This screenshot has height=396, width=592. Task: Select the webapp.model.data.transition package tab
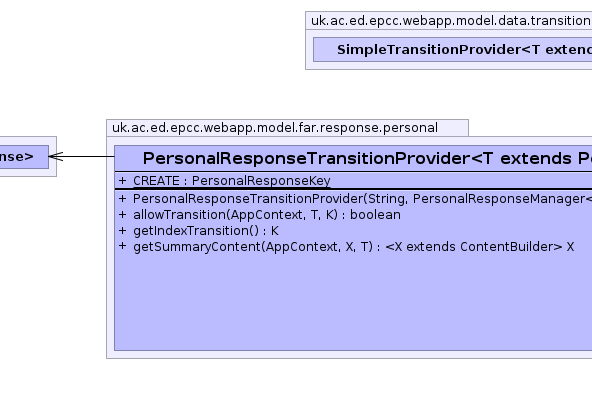[x=449, y=20]
